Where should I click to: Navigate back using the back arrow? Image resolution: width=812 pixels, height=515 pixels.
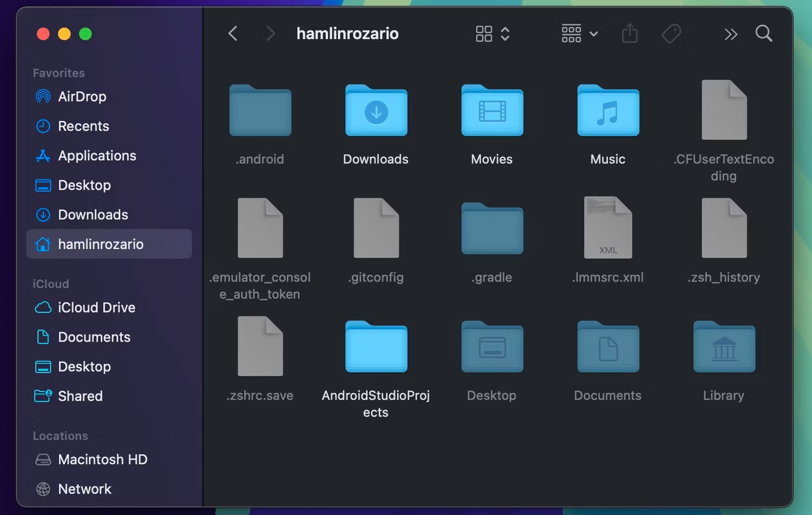[233, 33]
